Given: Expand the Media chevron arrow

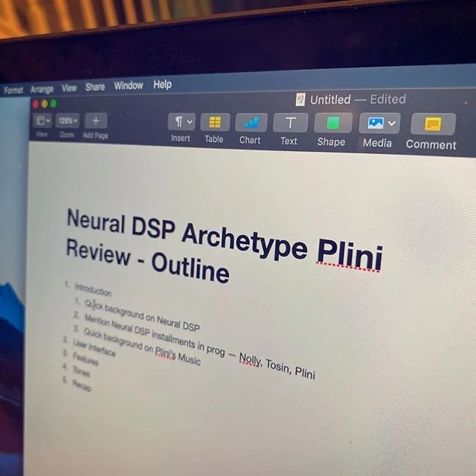Looking at the screenshot, I should click(392, 123).
